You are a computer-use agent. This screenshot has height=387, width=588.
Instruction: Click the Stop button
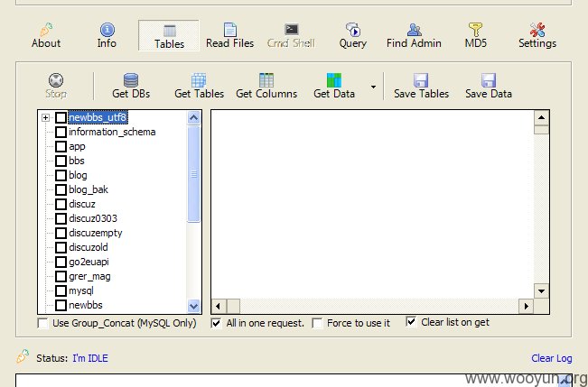point(56,87)
